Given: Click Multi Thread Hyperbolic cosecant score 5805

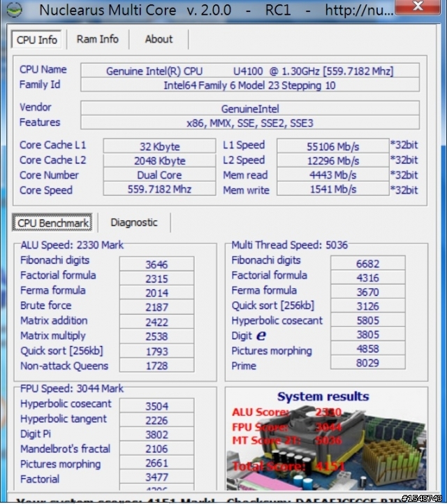Looking at the screenshot, I should point(367,320).
